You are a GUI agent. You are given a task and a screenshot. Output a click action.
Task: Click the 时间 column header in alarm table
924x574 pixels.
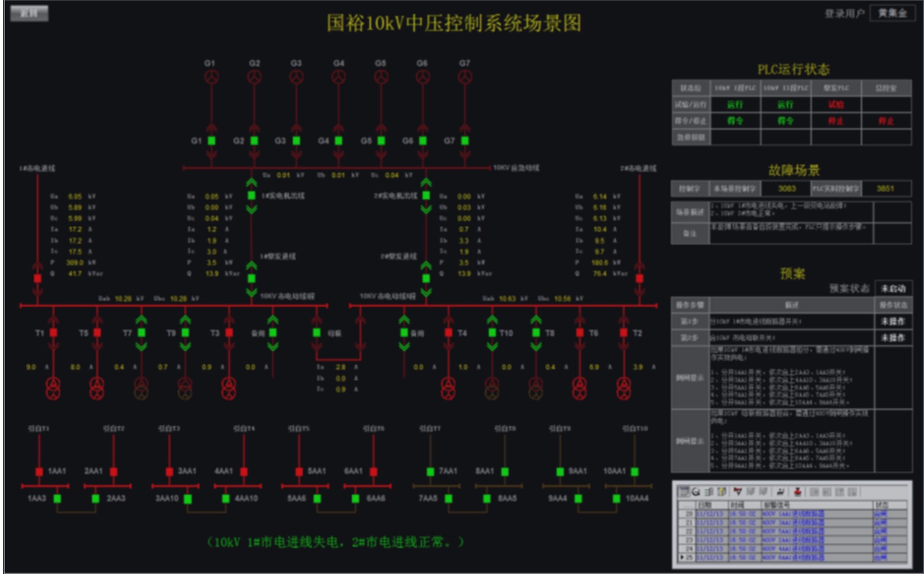[x=745, y=505]
